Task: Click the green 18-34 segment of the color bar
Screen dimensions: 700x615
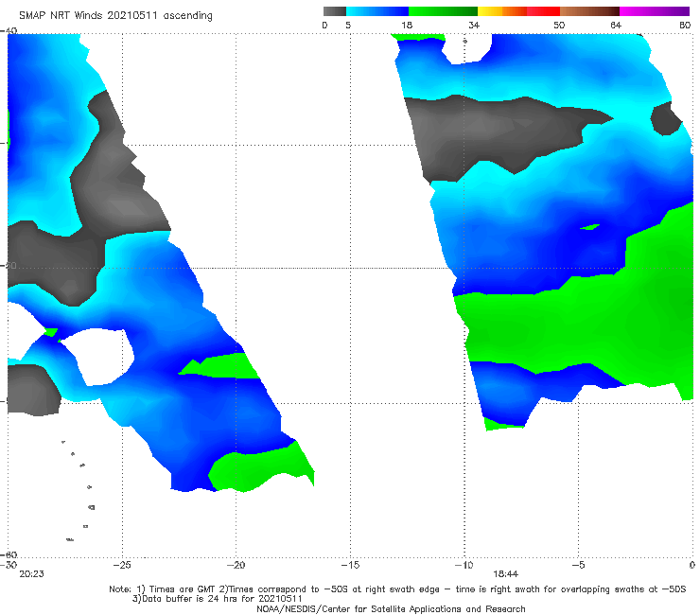Action: point(443,11)
